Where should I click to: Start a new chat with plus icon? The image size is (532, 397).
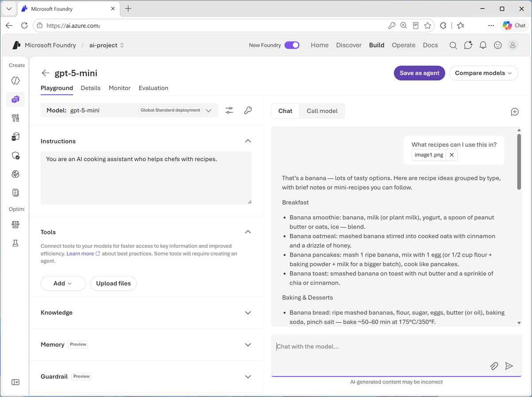click(x=515, y=112)
